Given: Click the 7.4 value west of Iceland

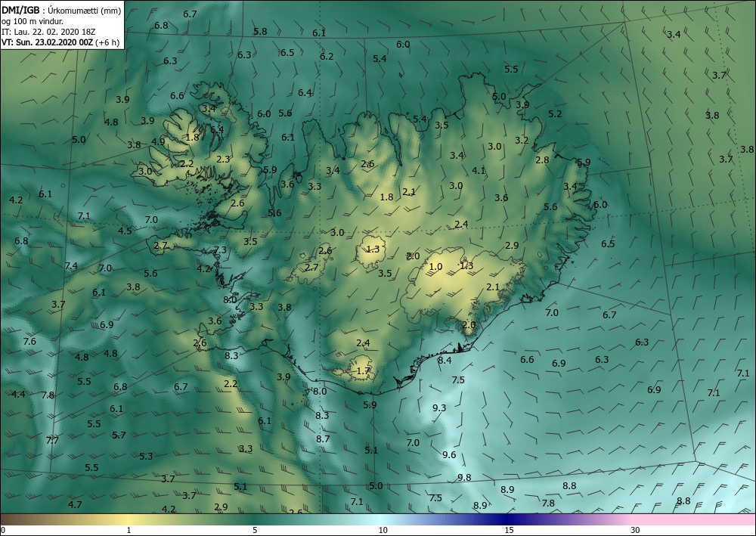Looking at the screenshot, I should coord(71,265).
